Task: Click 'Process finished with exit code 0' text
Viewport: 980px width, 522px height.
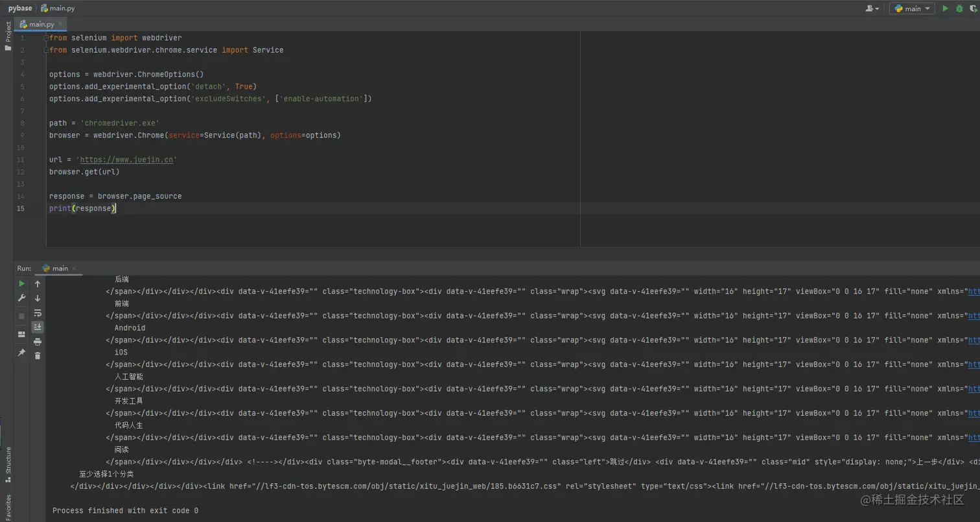Action: (x=125, y=510)
